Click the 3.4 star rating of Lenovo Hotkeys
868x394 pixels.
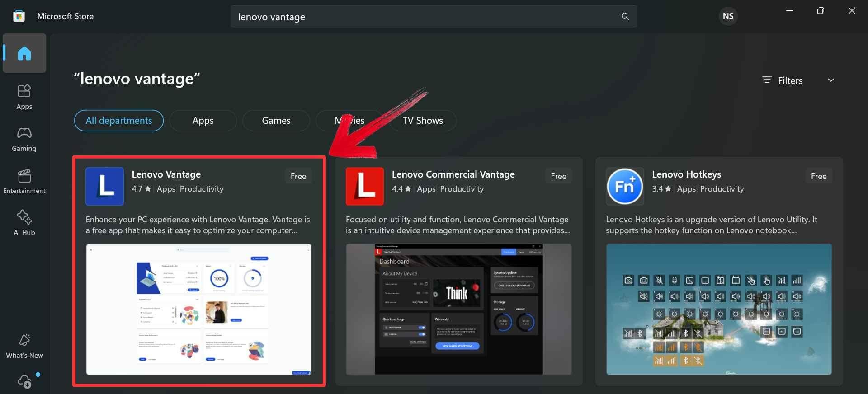(661, 189)
